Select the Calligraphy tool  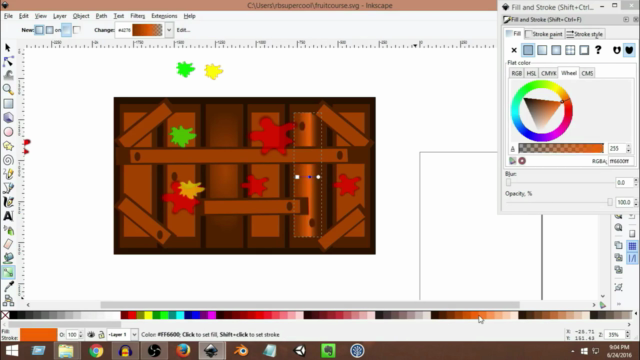8,202
